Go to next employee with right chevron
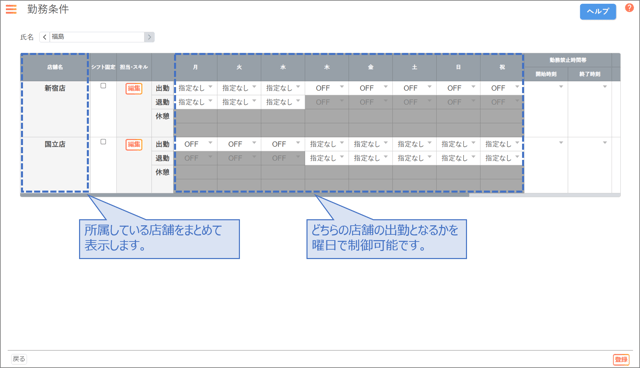Viewport: 640px width, 368px height. [149, 37]
